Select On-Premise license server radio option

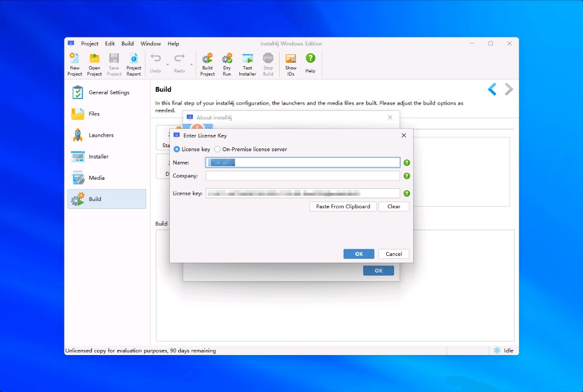pyautogui.click(x=251, y=150)
